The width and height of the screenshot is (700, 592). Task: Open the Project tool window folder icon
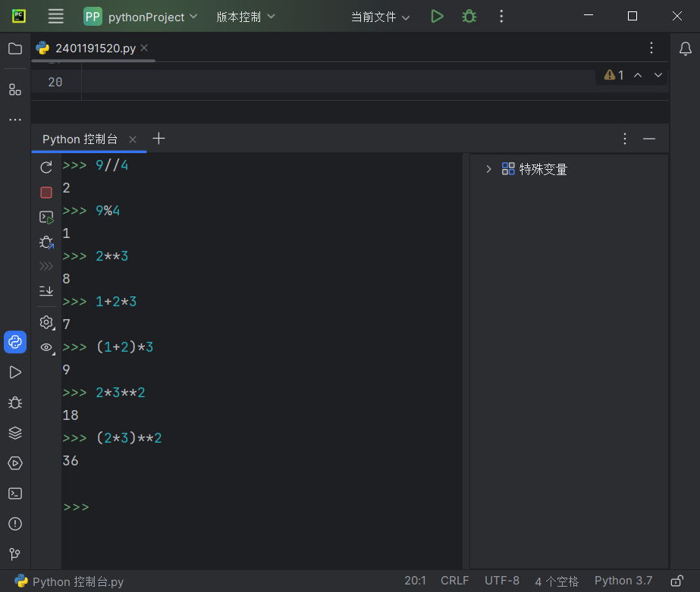[x=15, y=49]
